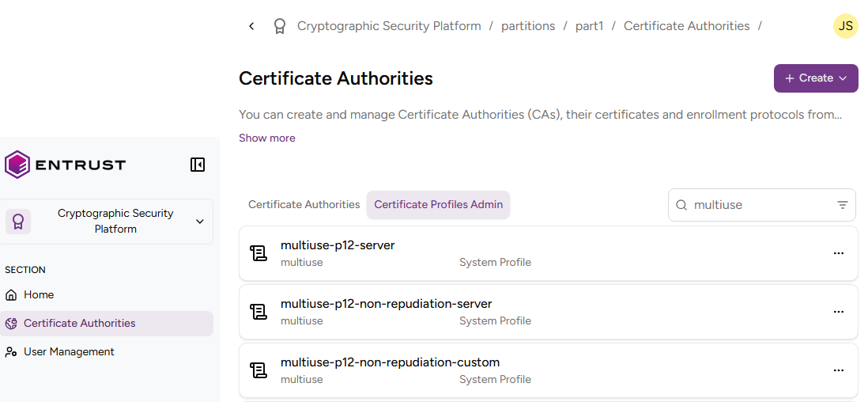
Task: Open options for multiuse-p12-non-repudiation-server
Action: click(x=838, y=312)
